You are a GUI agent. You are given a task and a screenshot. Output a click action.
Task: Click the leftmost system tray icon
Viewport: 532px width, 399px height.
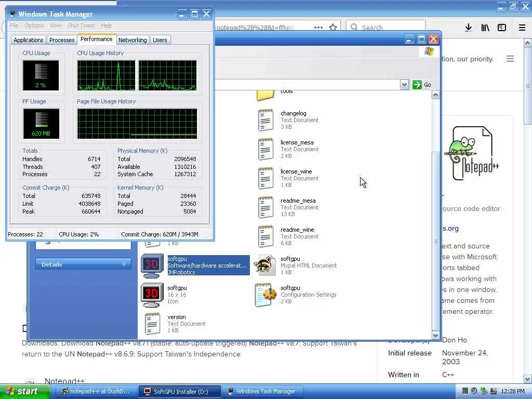pyautogui.click(x=465, y=391)
